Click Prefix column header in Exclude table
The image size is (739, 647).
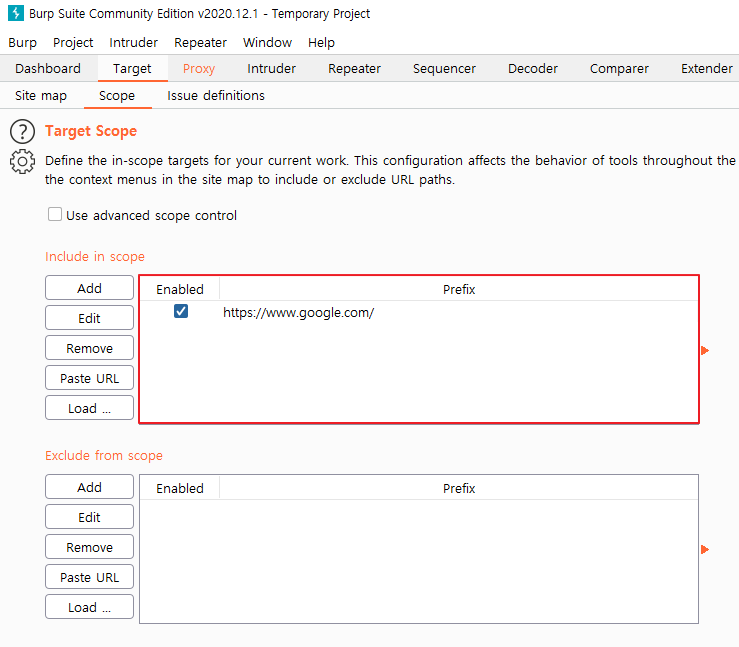(x=459, y=488)
